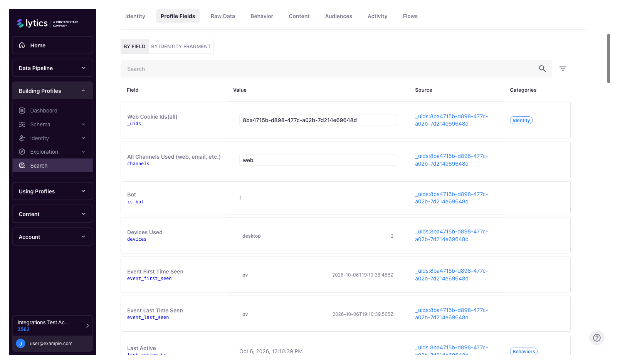Select the Profile Fields tab
This screenshot has width=620, height=364.
click(x=178, y=16)
